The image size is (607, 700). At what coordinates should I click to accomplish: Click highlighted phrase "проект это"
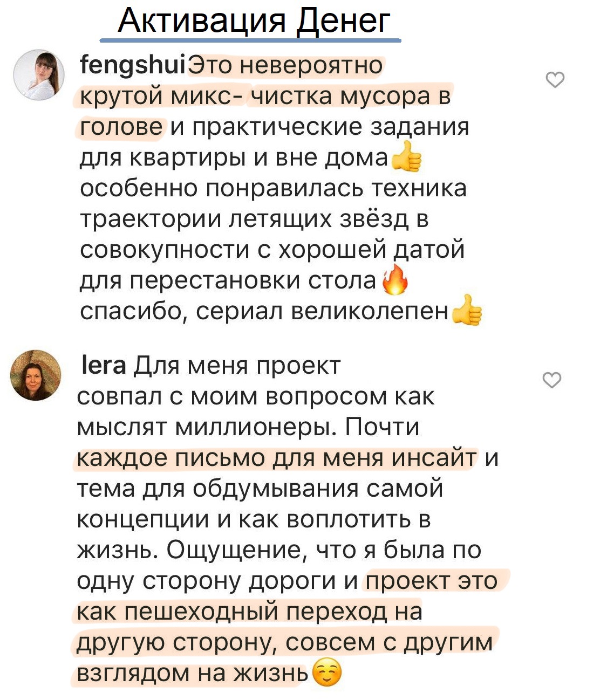tap(432, 581)
